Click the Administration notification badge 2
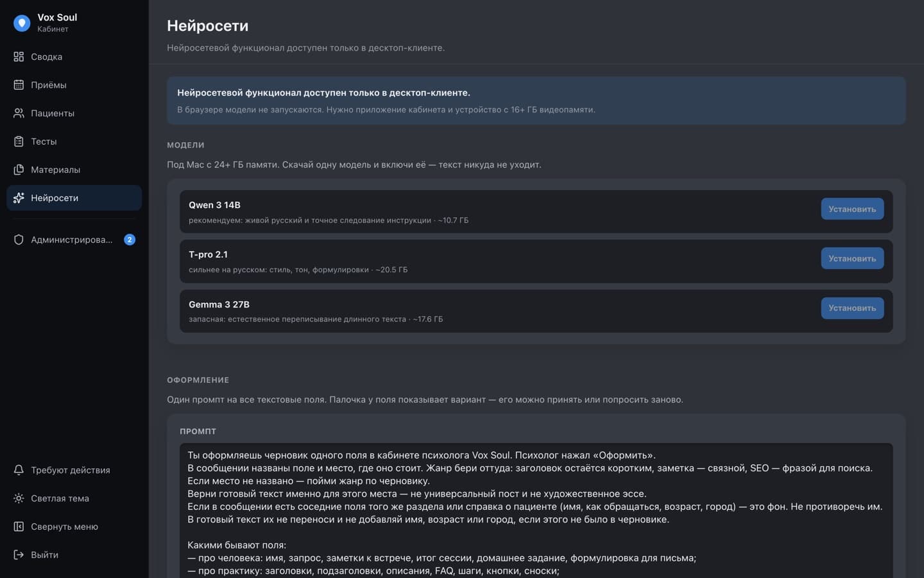This screenshot has height=578, width=924. point(130,240)
